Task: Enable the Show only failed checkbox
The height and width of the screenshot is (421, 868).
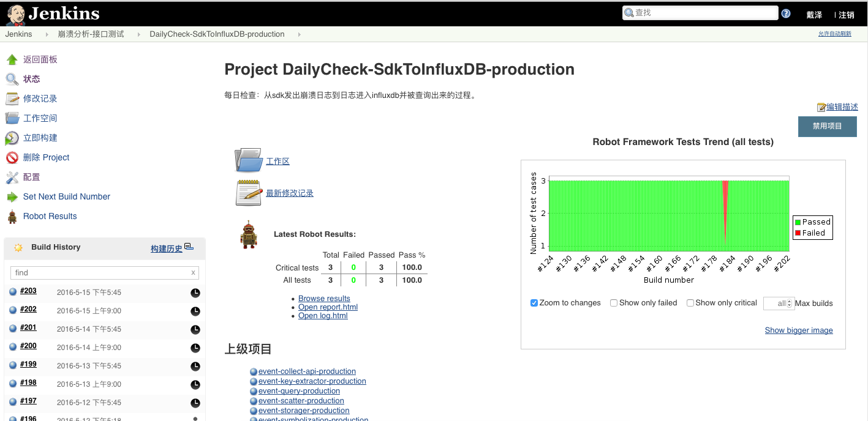Action: click(x=614, y=303)
